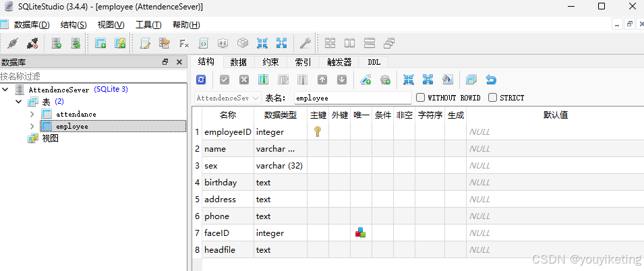Open the code snippets editor icon
Viewport: 644px width, 271px height.
tap(203, 43)
